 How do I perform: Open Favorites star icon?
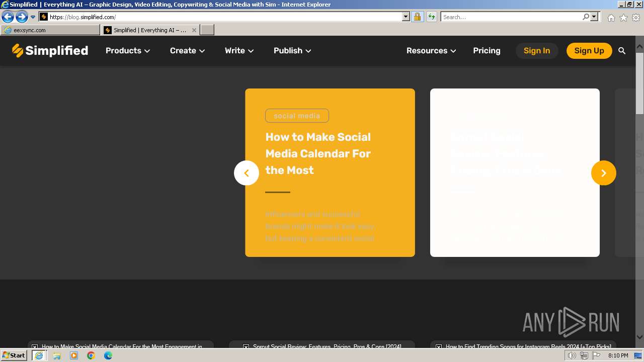pos(623,18)
